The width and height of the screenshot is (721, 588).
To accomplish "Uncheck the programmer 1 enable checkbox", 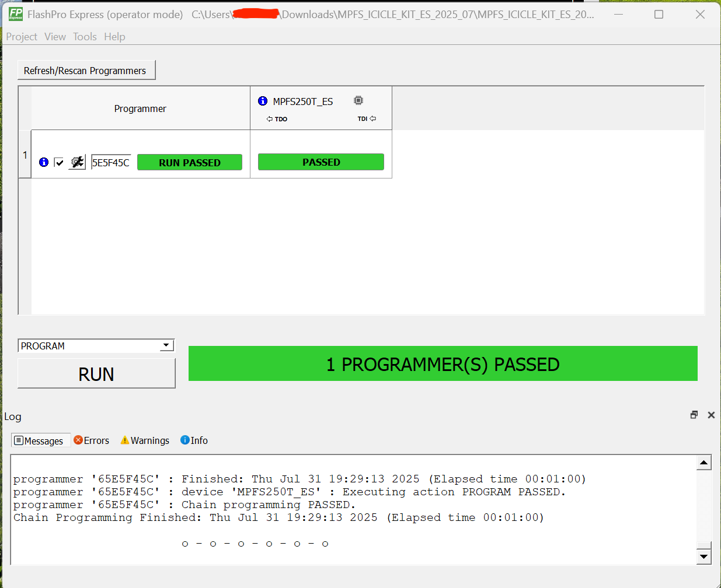I will tap(58, 162).
